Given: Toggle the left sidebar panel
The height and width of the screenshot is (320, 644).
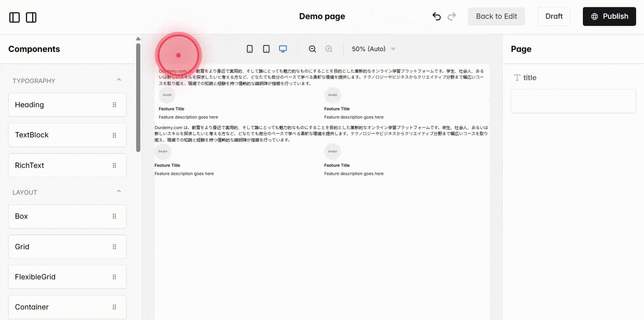Looking at the screenshot, I should [14, 17].
